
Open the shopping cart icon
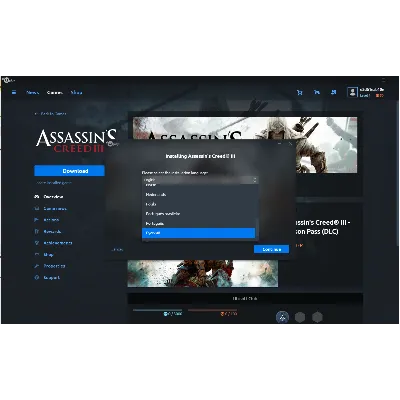pos(300,93)
